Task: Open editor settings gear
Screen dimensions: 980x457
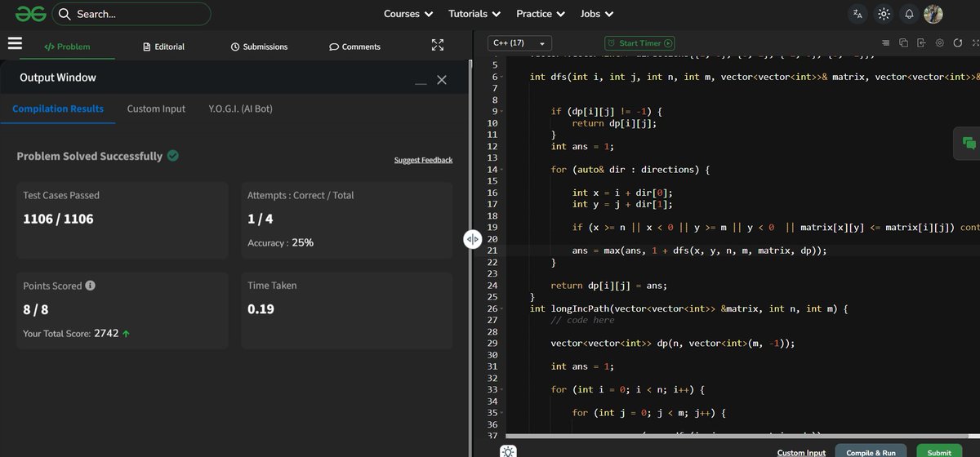Action: pyautogui.click(x=939, y=43)
